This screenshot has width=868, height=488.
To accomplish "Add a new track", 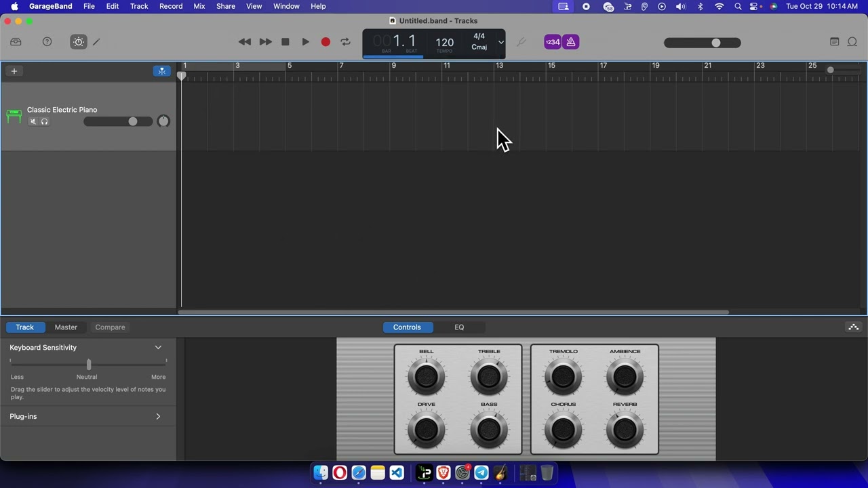I will [14, 71].
